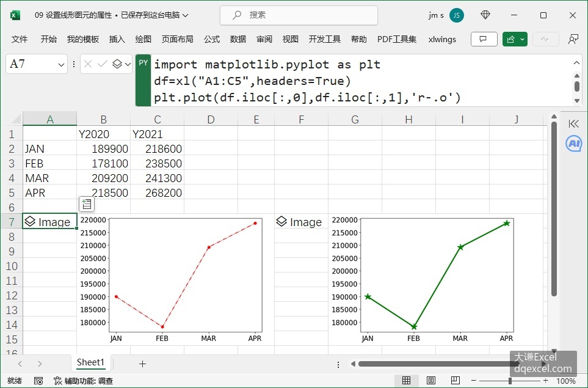
Task: Open the search box
Action: (x=299, y=15)
